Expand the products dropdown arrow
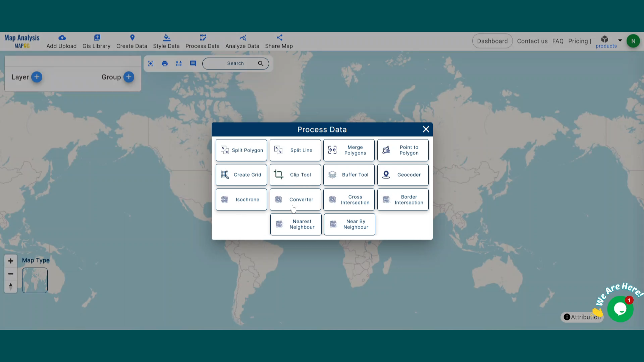This screenshot has width=644, height=362. 619,41
